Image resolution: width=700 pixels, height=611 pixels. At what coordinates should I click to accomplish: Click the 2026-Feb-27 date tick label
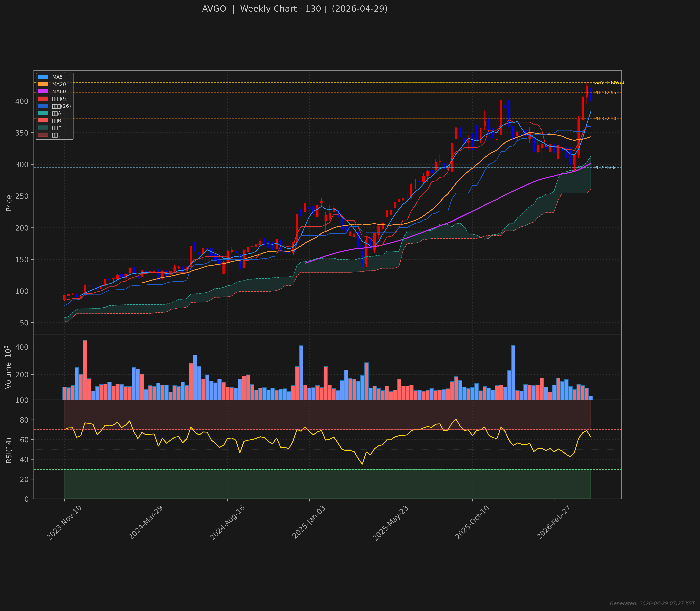pos(554,523)
